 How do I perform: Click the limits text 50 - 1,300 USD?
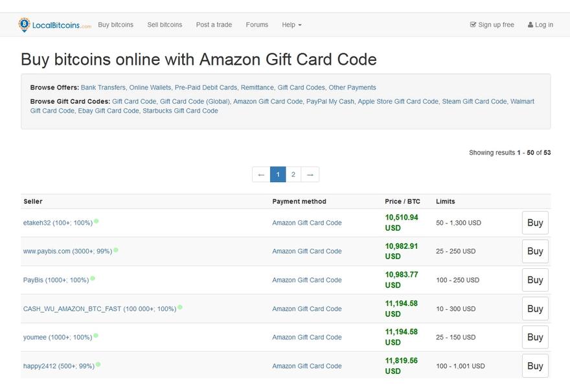click(x=459, y=223)
